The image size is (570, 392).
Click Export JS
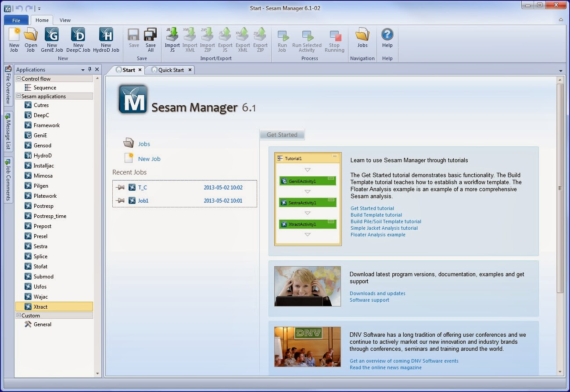coord(225,40)
